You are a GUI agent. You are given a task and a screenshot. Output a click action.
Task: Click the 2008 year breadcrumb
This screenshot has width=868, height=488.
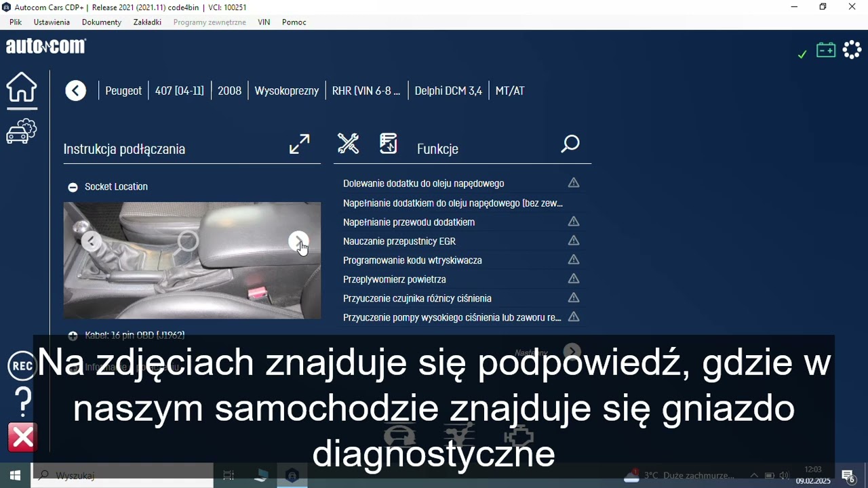[x=229, y=91]
